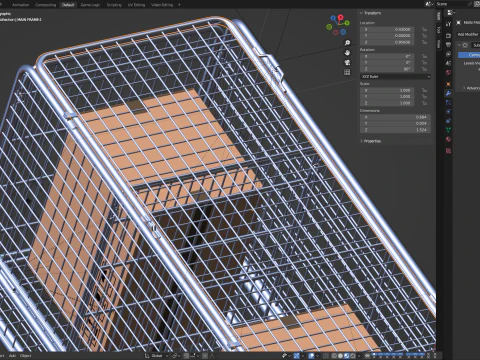Add a new workspace with plus button
Viewport: 480px width, 360px height.
click(x=179, y=5)
